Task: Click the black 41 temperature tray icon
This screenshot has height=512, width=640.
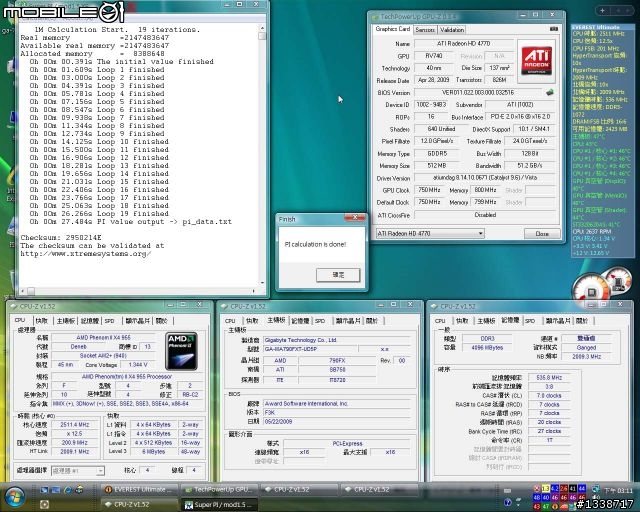Action: click(x=573, y=488)
